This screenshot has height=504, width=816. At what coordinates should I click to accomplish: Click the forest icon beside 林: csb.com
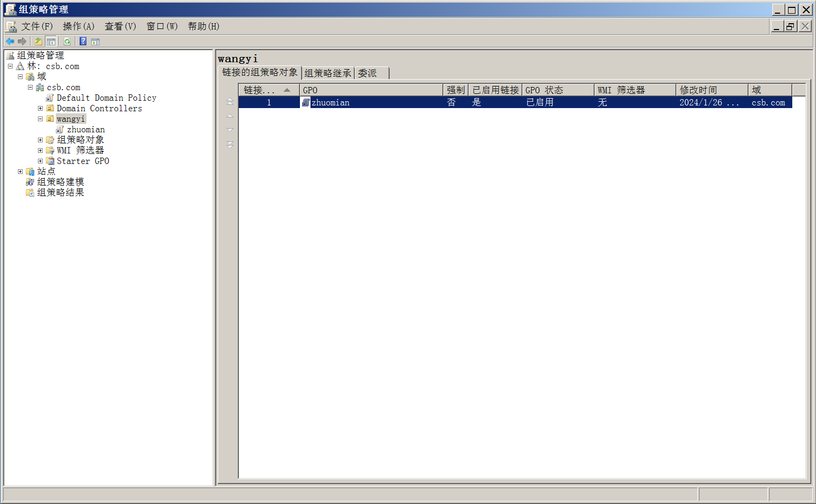click(x=20, y=66)
